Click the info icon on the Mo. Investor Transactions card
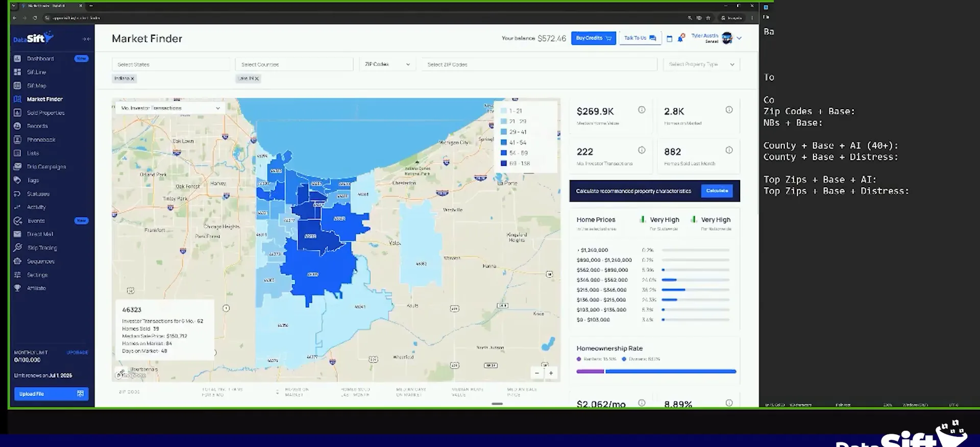 pos(642,150)
